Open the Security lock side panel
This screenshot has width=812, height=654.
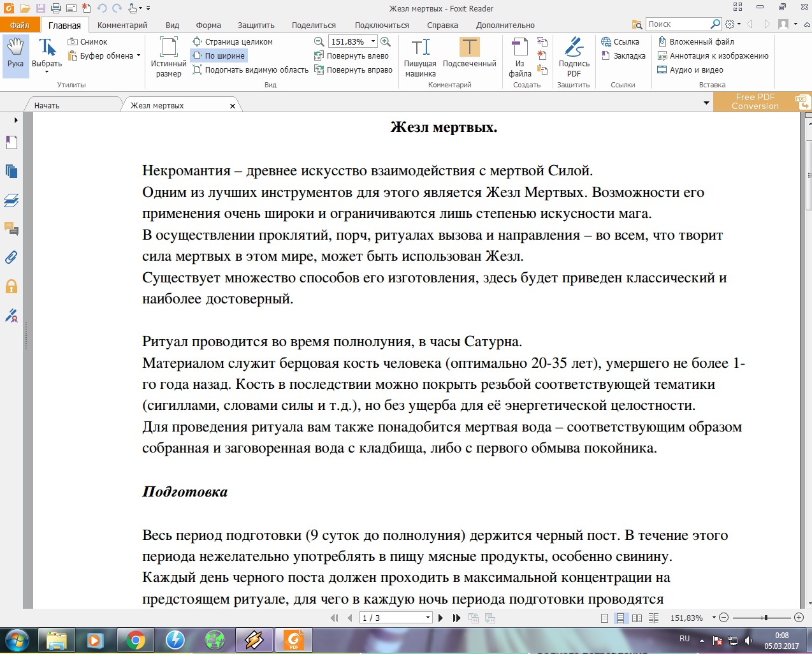[x=11, y=286]
